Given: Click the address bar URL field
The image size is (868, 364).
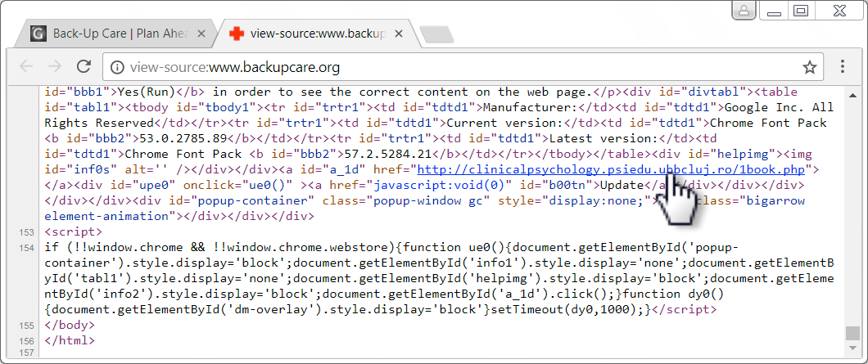Looking at the screenshot, I should click(x=462, y=68).
